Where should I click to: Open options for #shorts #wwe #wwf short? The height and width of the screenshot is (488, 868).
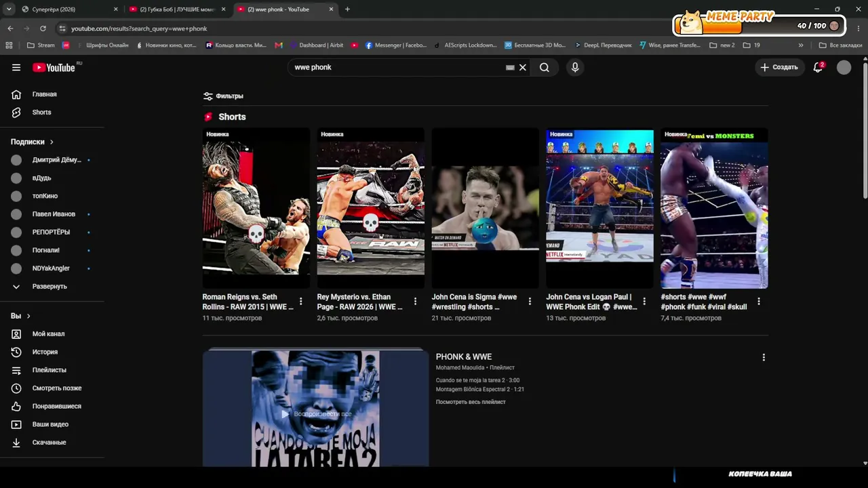pos(759,302)
